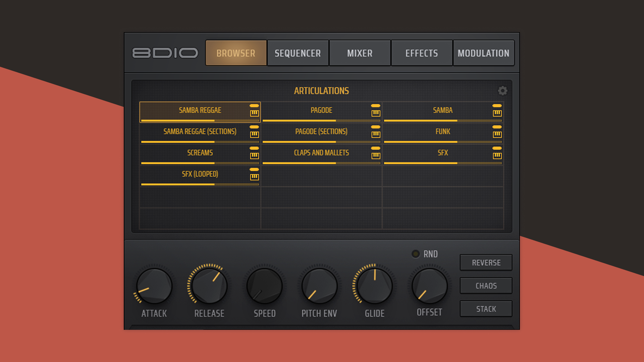Open the articulations settings gear
This screenshot has height=362, width=644.
point(502,90)
